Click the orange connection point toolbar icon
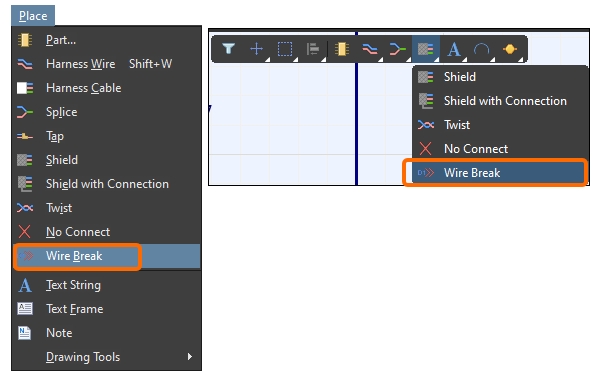 509,49
